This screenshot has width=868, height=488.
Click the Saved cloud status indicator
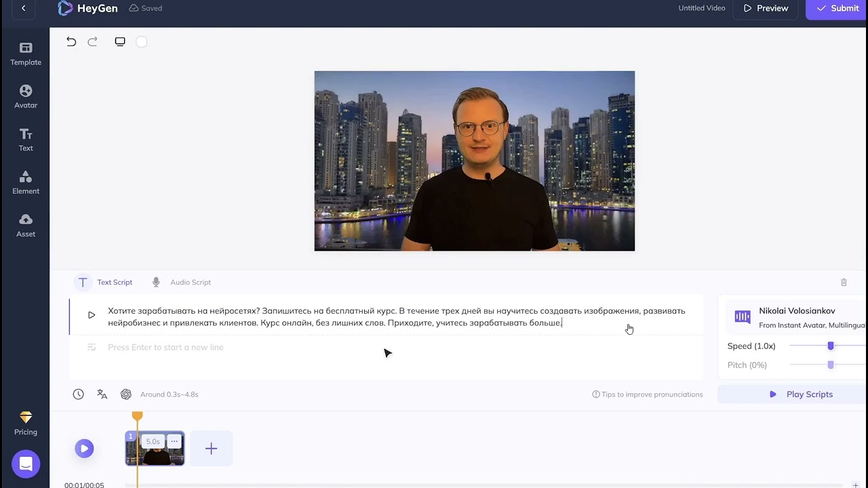tap(146, 8)
